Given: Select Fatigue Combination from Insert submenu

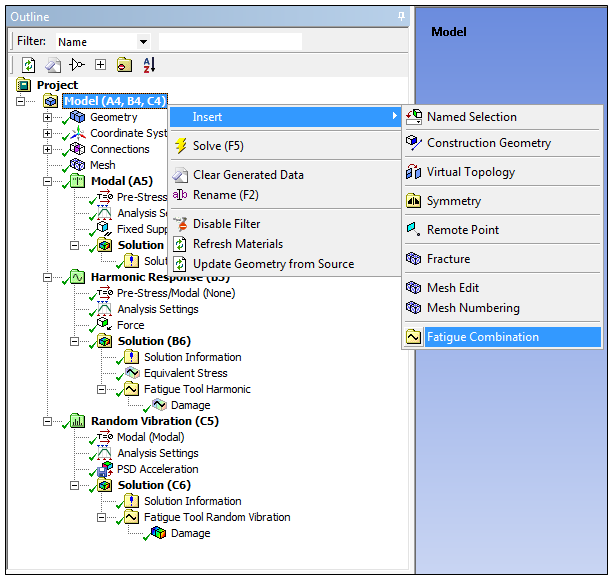Looking at the screenshot, I should tap(482, 337).
